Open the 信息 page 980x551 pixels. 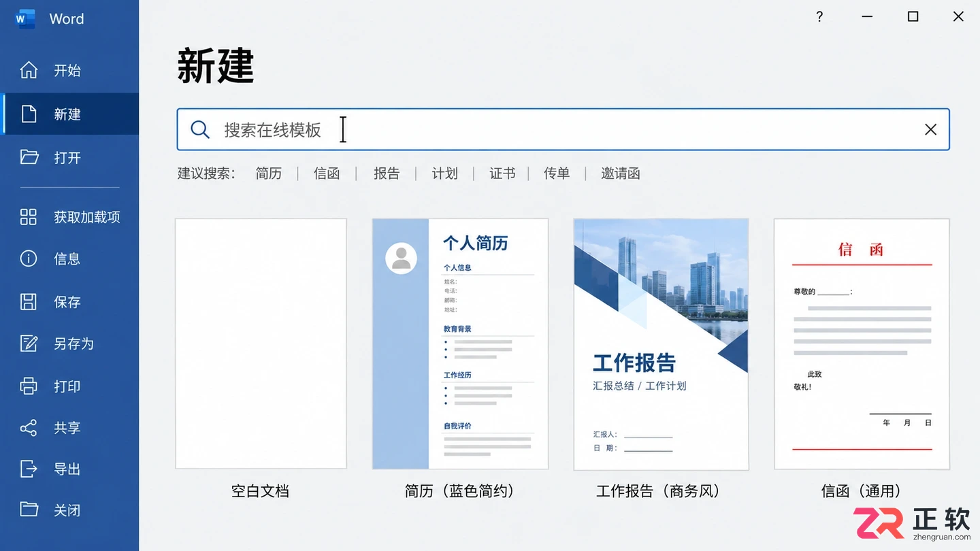click(x=69, y=258)
